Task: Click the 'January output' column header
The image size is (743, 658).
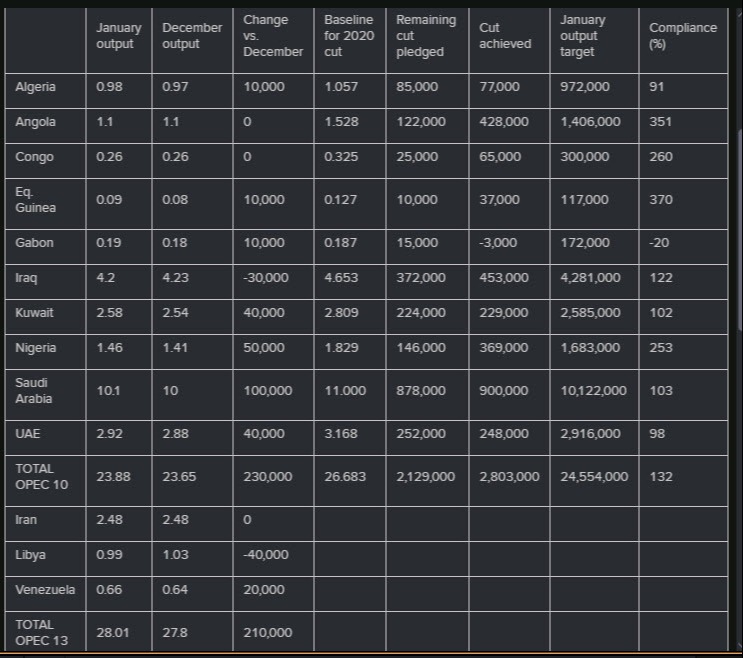Action: (x=119, y=36)
